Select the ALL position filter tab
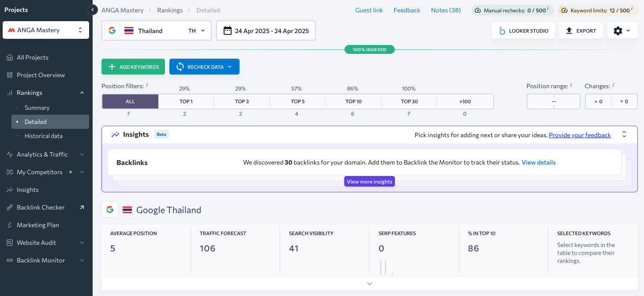This screenshot has height=296, width=644. pos(130,101)
